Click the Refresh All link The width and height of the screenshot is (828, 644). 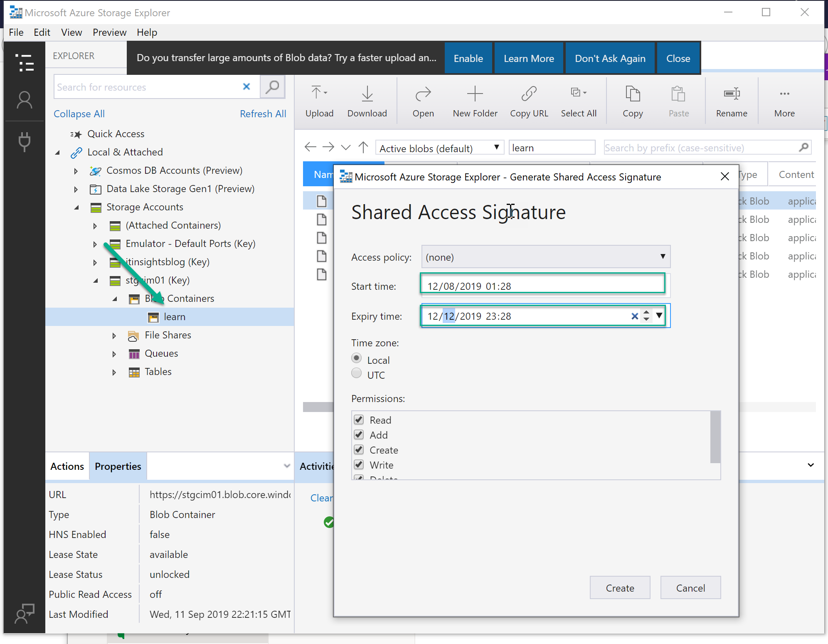click(263, 114)
